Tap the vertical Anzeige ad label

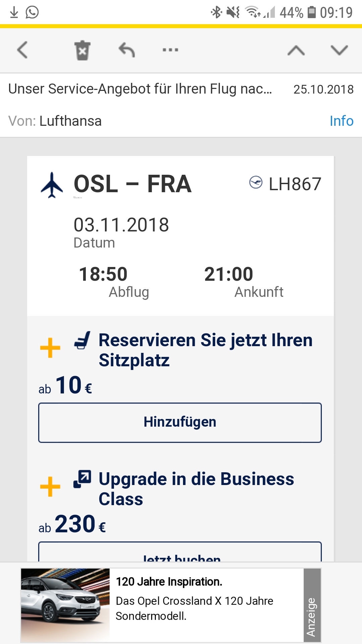[312, 605]
